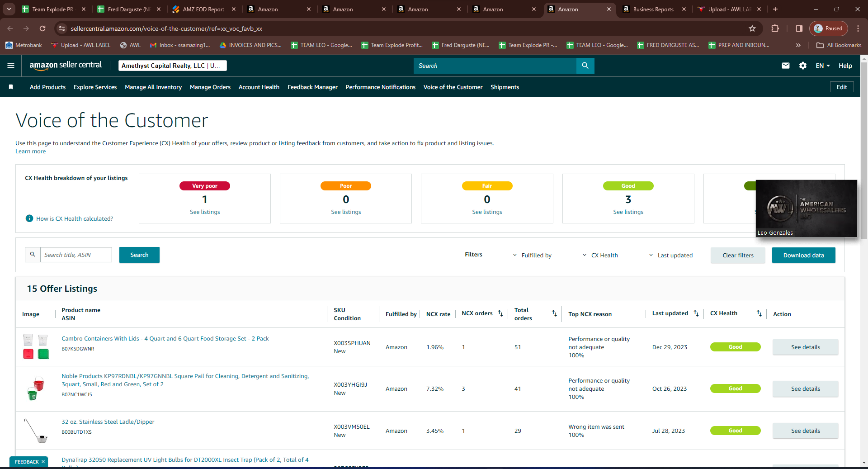Viewport: 868px width, 469px height.
Task: Open the EN language dropdown
Action: [823, 66]
